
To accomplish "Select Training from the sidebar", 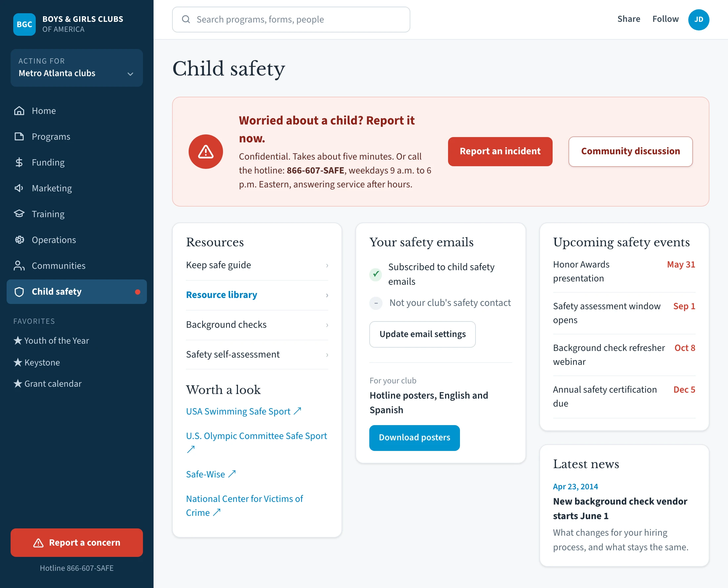I will coord(77,214).
